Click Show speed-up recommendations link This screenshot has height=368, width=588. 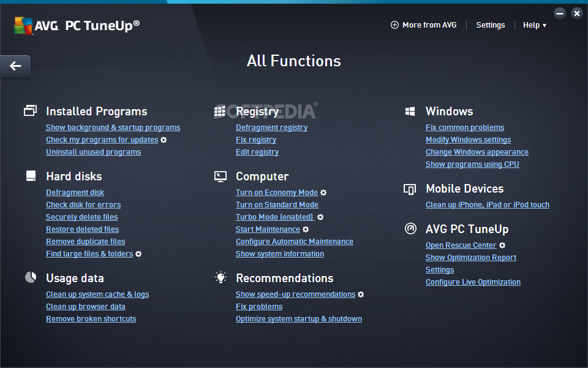click(295, 294)
